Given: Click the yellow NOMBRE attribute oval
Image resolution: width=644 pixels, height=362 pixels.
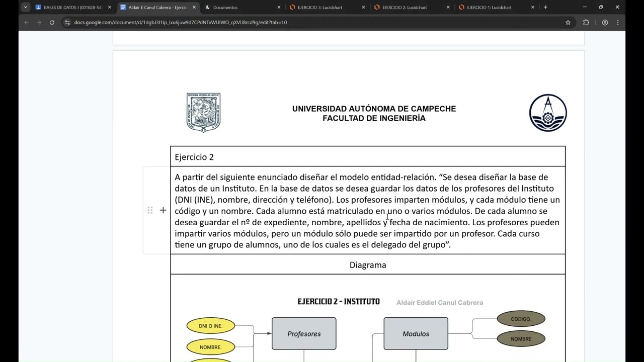Looking at the screenshot, I should tap(210, 347).
